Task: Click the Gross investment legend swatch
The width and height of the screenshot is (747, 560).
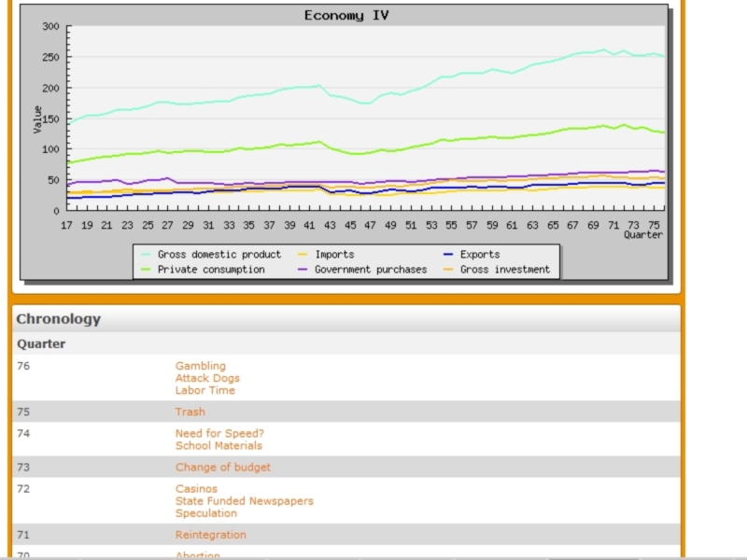Action: (448, 270)
